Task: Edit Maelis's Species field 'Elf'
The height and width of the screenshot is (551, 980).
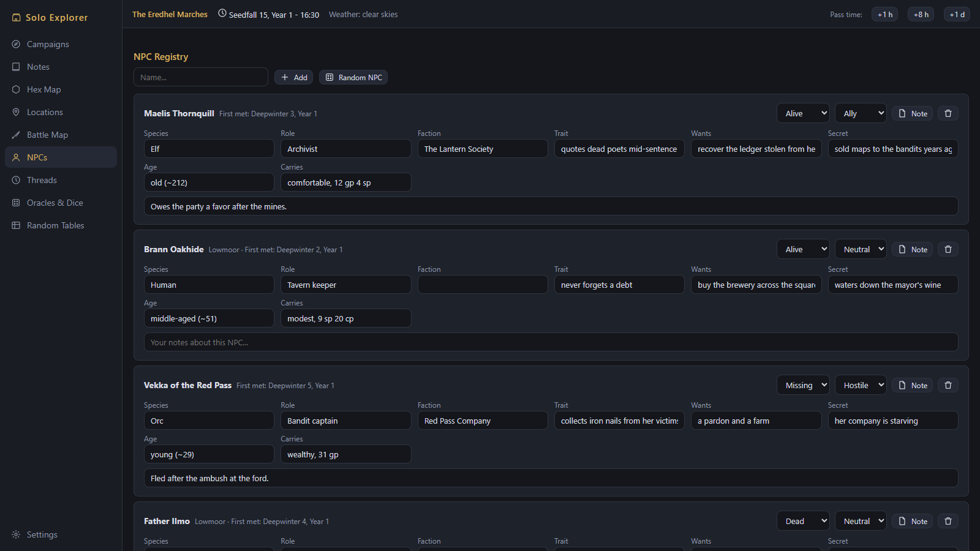Action: pos(209,149)
